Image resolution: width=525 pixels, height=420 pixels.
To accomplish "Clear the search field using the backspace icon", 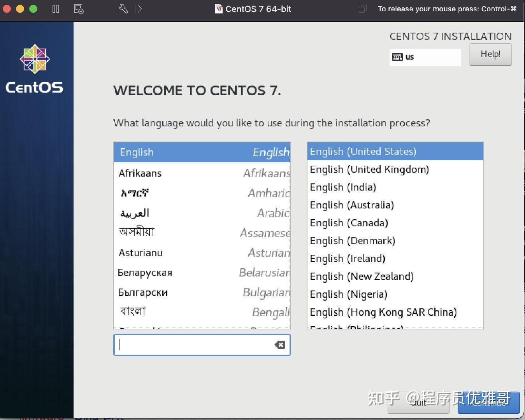I will [279, 345].
